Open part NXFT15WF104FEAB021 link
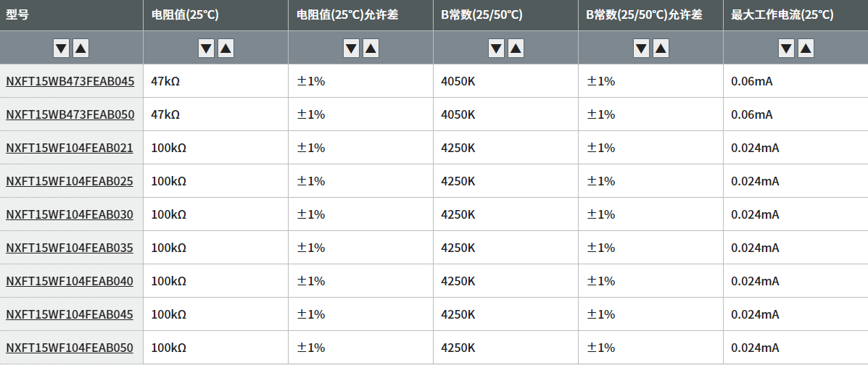 coord(69,148)
